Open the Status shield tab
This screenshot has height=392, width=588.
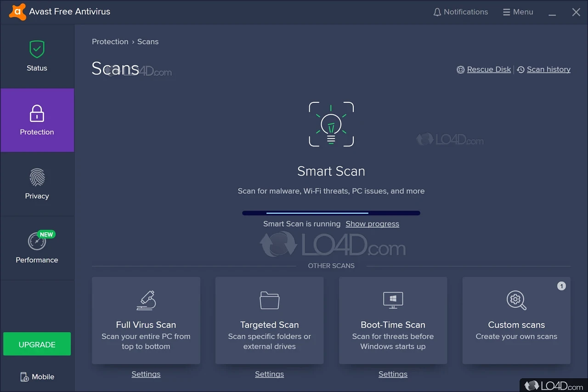click(x=37, y=56)
